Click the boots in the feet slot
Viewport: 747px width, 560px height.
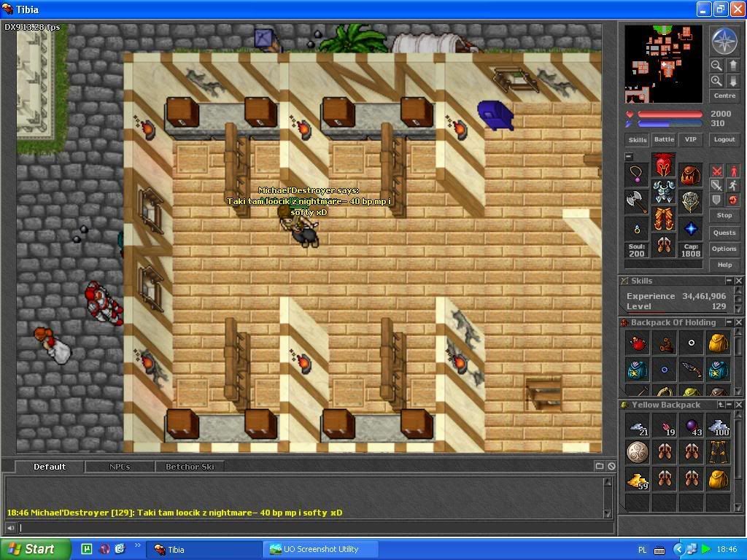pyautogui.click(x=664, y=245)
